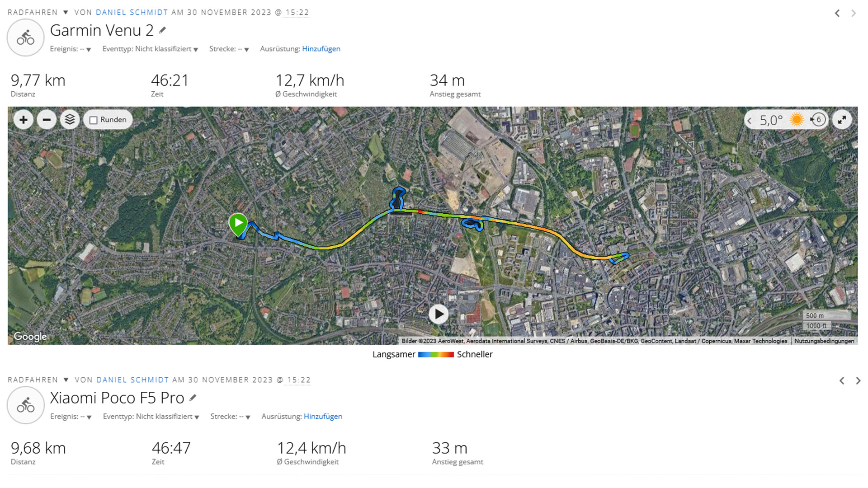Edit the Garmin Venu 2 activity title
Image resolution: width=868 pixels, height=488 pixels.
click(x=163, y=30)
